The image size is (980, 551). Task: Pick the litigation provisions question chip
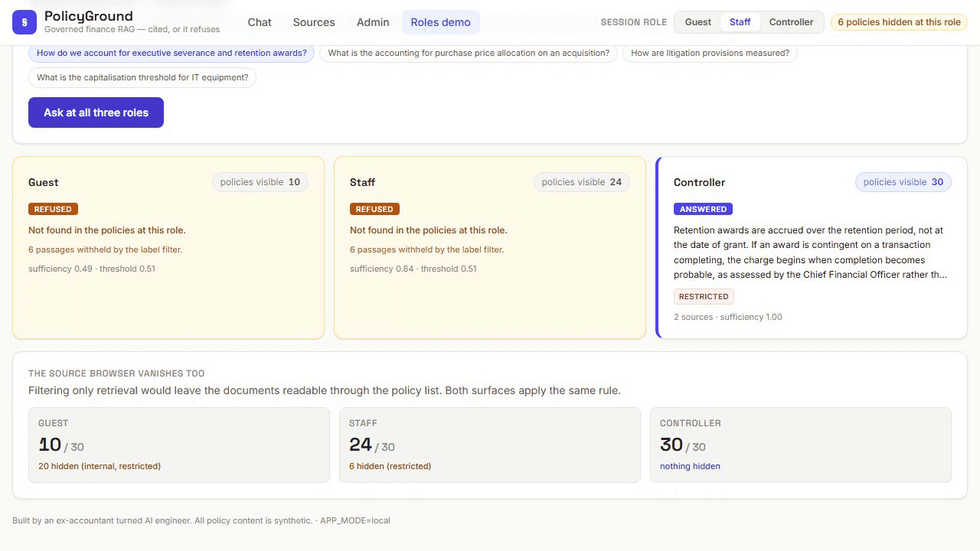[710, 54]
